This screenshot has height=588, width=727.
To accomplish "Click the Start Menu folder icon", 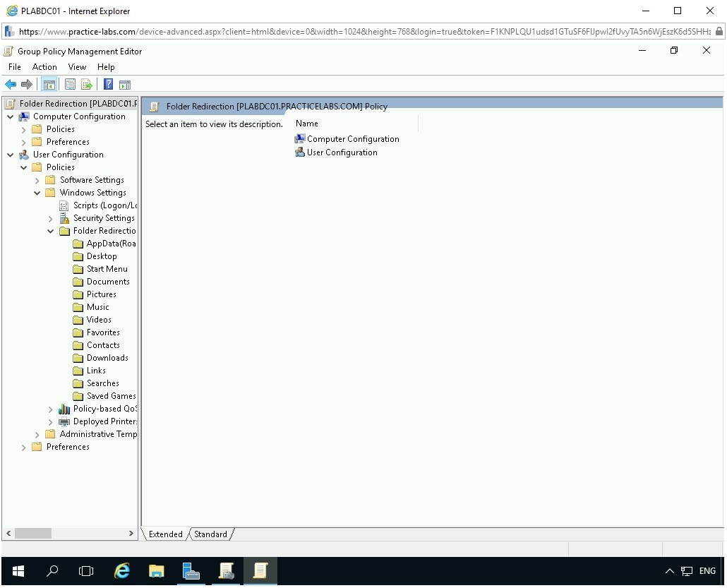I will pyautogui.click(x=78, y=269).
